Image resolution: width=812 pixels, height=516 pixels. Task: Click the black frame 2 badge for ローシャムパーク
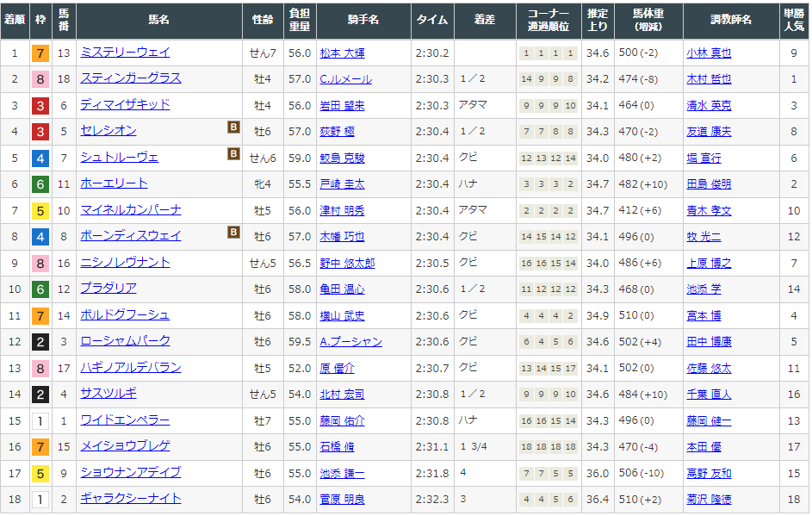40,342
